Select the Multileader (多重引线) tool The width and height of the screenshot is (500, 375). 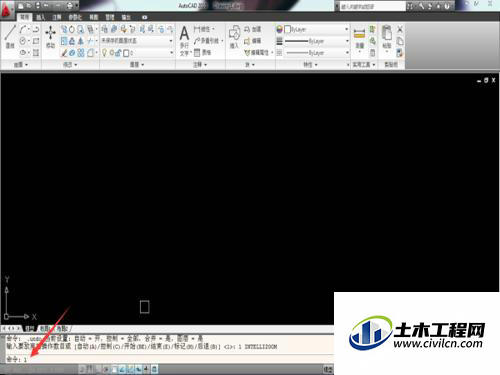click(207, 41)
